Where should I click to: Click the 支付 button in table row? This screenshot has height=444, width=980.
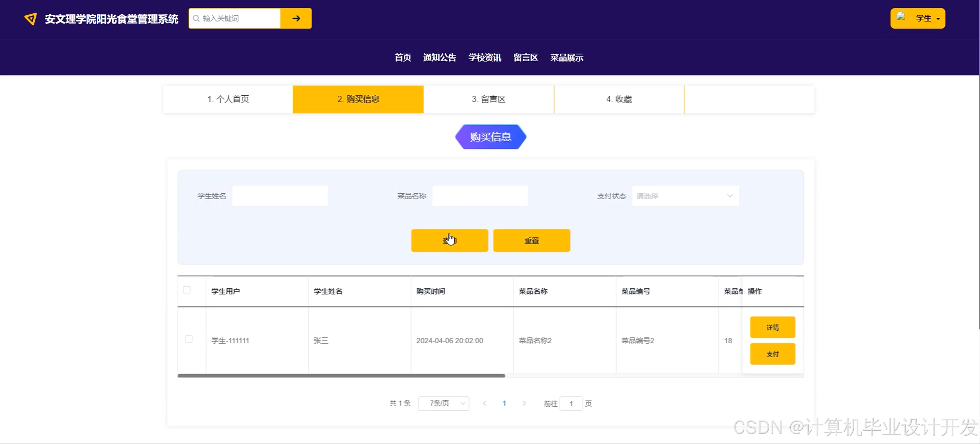(x=772, y=354)
